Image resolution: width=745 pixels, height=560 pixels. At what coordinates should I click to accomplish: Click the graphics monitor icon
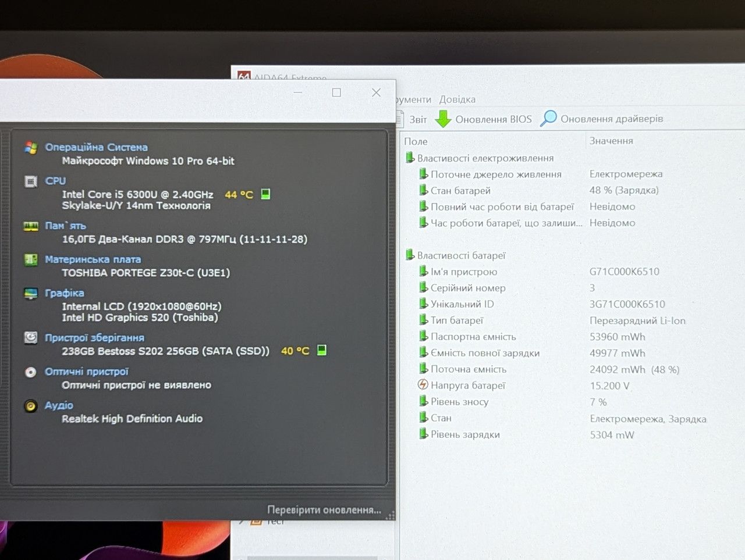point(31,294)
